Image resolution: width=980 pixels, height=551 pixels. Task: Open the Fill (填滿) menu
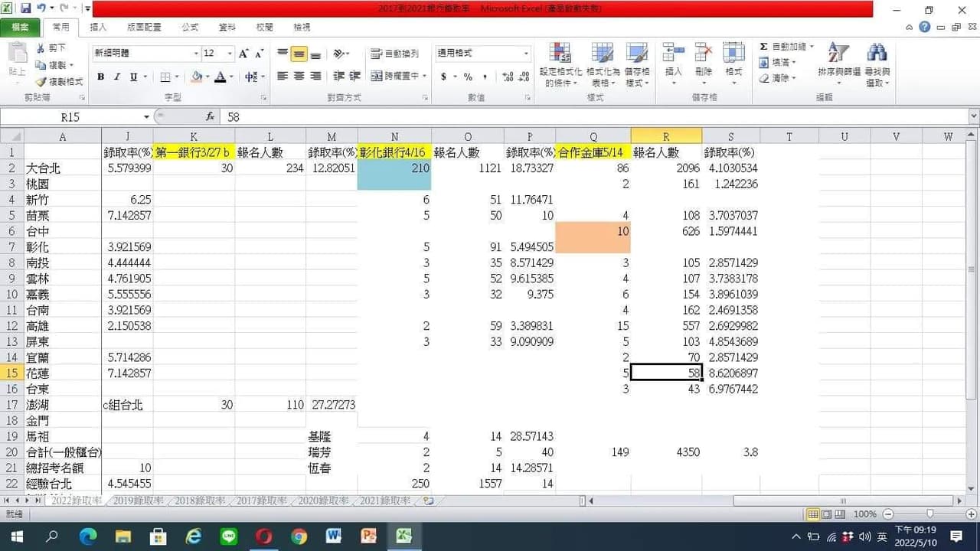(x=778, y=63)
